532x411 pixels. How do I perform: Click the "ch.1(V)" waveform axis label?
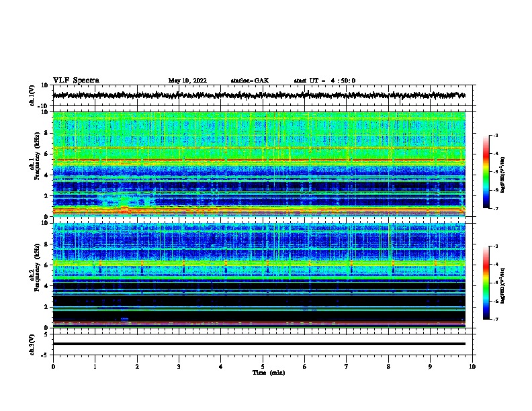[32, 95]
